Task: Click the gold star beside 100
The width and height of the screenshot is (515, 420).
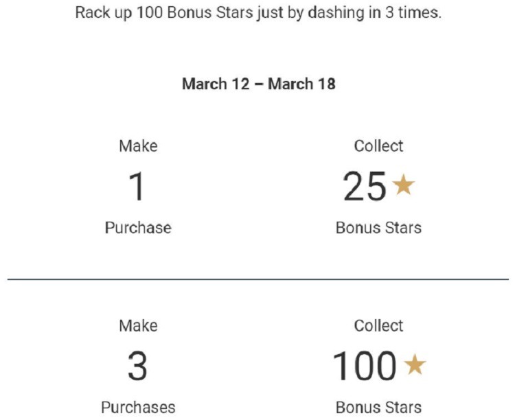Action: pyautogui.click(x=415, y=364)
